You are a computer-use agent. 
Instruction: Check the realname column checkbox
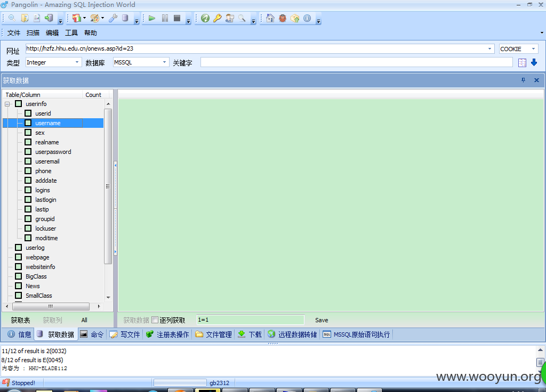[x=28, y=142]
